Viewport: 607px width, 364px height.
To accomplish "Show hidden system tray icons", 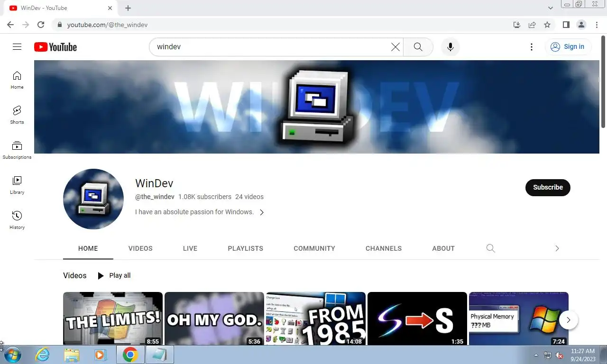I will pyautogui.click(x=536, y=355).
